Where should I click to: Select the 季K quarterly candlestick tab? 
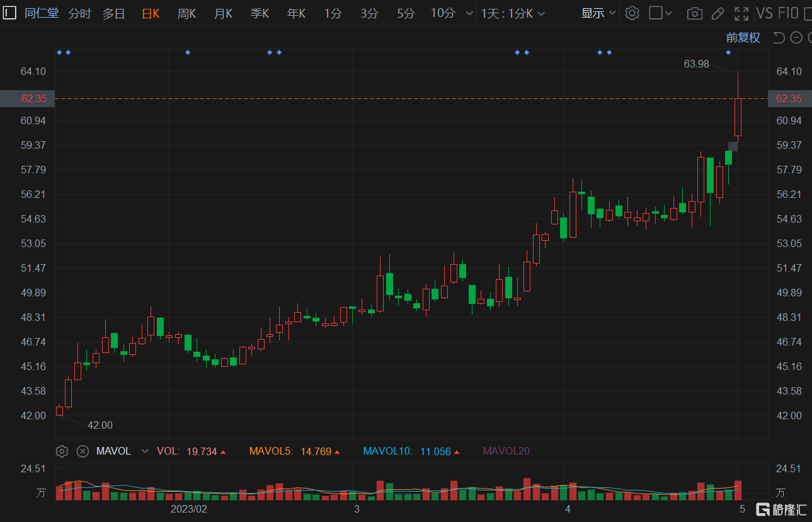(x=260, y=13)
